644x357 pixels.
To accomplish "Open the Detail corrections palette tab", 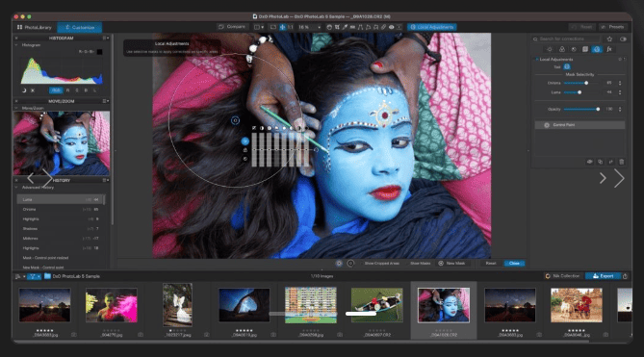I will click(x=574, y=49).
